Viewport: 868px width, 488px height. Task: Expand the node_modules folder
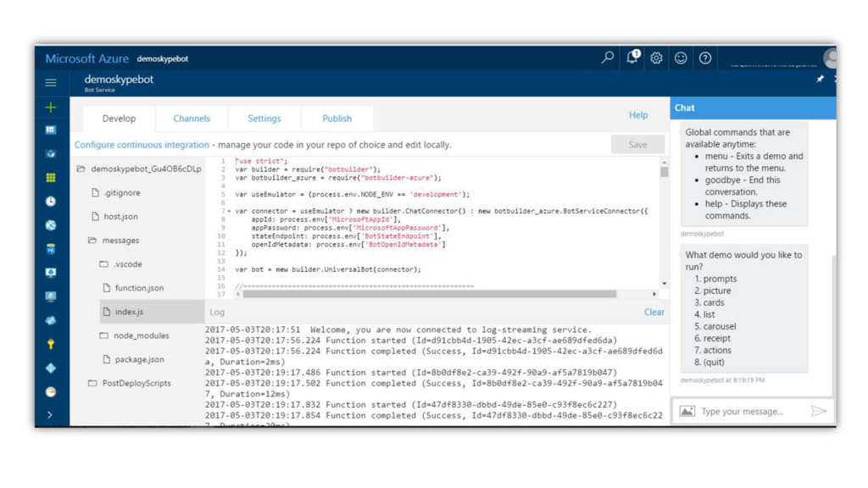point(134,335)
